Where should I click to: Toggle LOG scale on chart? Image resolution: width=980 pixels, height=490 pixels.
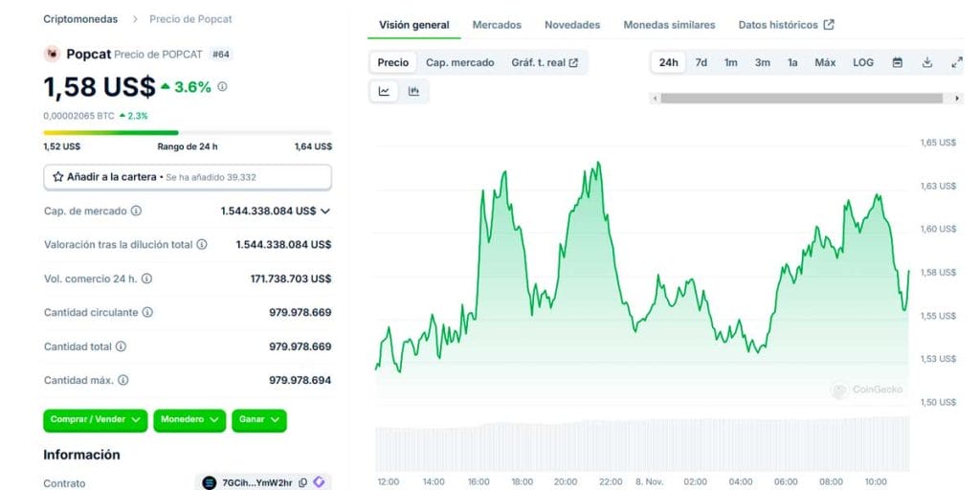coord(863,62)
